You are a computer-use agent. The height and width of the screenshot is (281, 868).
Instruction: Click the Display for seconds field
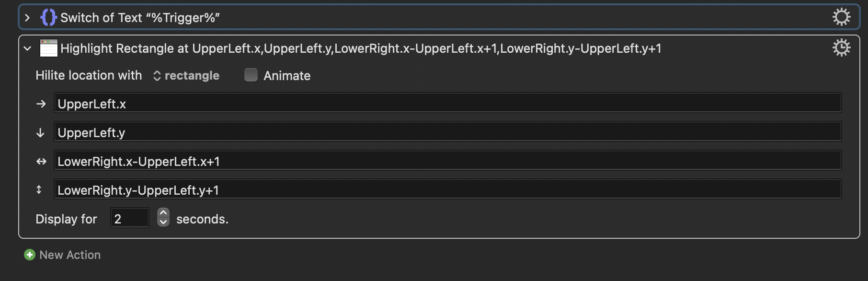click(129, 218)
